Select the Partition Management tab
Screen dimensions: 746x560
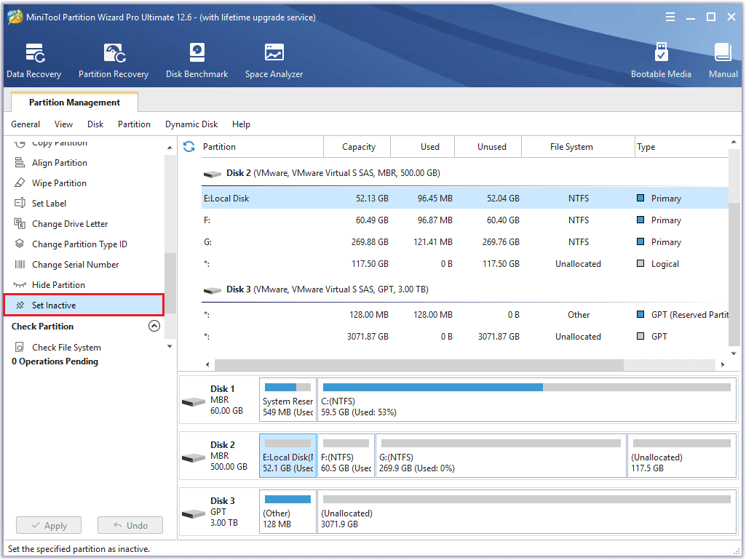click(74, 103)
